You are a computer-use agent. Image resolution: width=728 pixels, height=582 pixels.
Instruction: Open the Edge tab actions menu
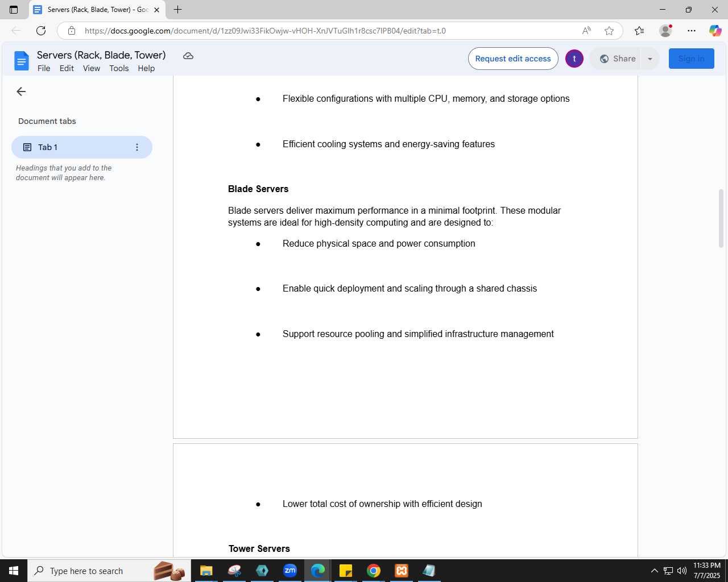tap(14, 10)
